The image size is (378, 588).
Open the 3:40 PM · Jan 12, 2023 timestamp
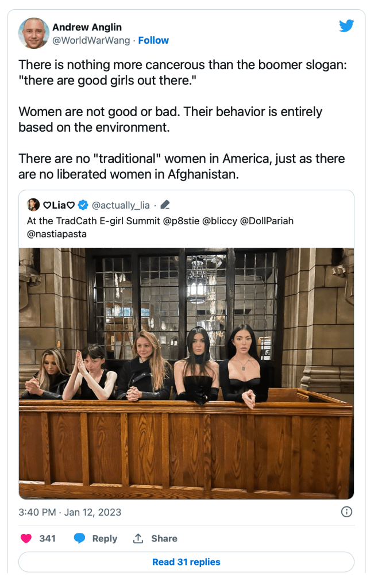(x=70, y=512)
